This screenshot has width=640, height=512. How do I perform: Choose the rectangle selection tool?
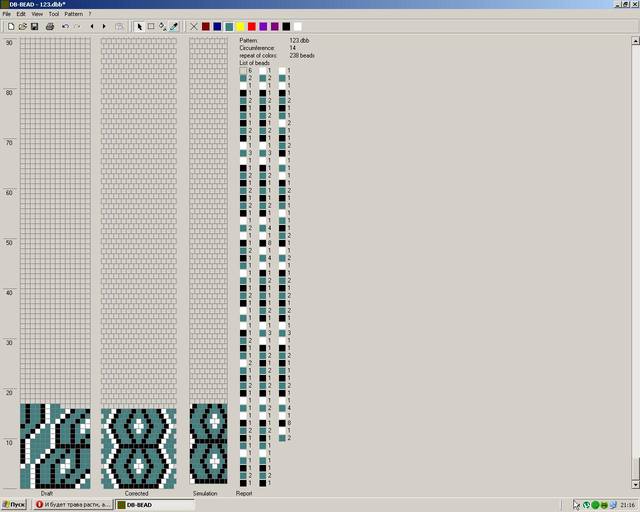pos(151,27)
